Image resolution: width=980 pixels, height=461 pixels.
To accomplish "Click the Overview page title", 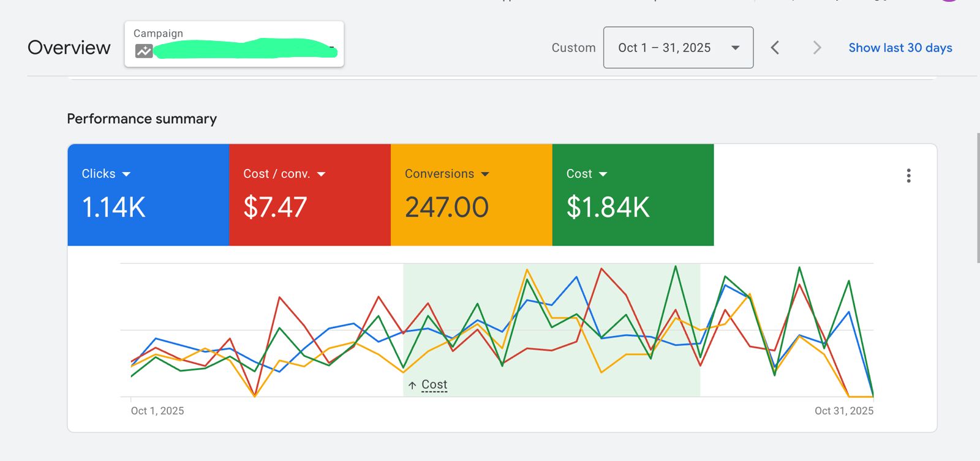I will (69, 48).
